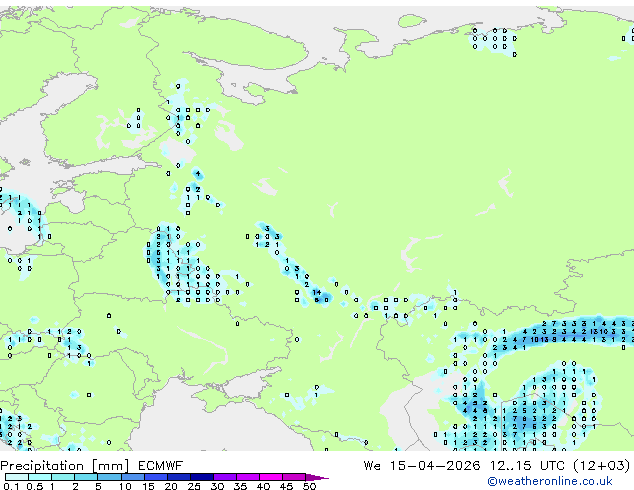
Task: Click the '40' legend scale label
Action: [263, 486]
